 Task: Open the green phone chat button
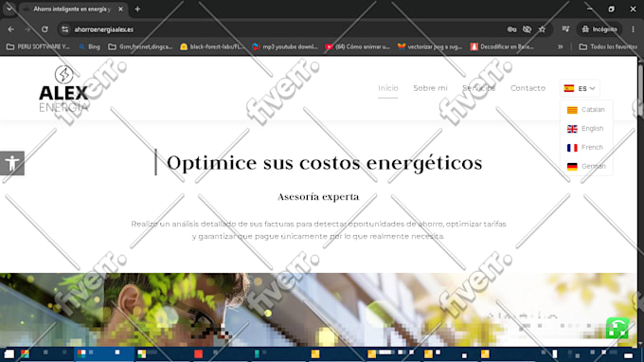pyautogui.click(x=617, y=328)
